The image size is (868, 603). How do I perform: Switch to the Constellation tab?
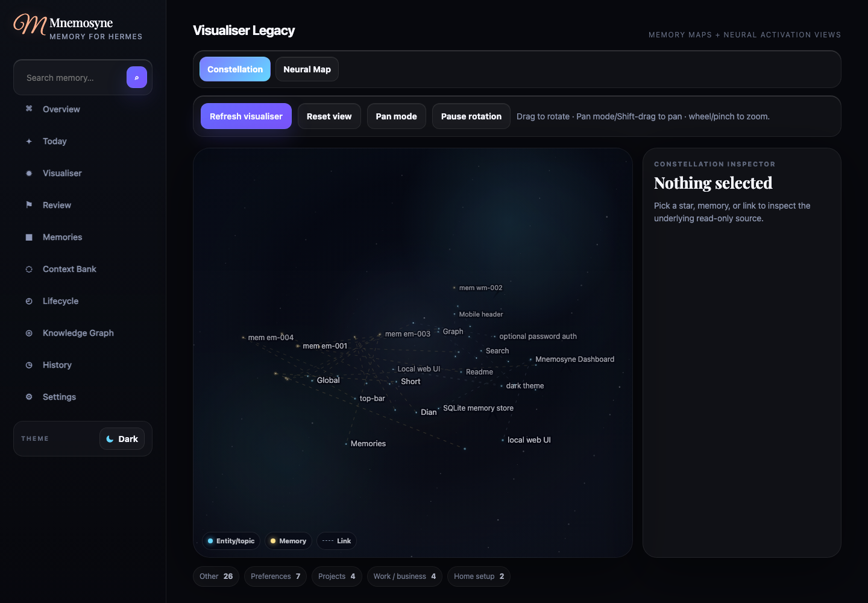[235, 69]
